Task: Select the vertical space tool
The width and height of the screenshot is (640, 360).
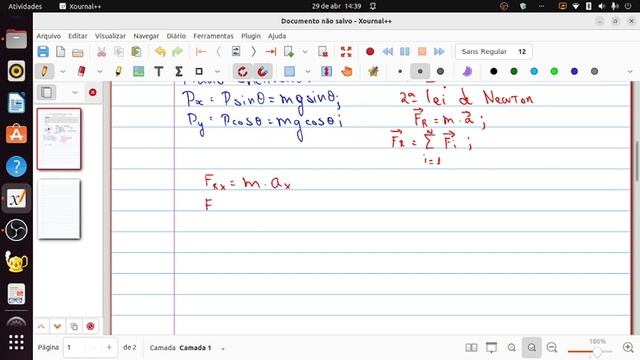Action: click(x=326, y=71)
